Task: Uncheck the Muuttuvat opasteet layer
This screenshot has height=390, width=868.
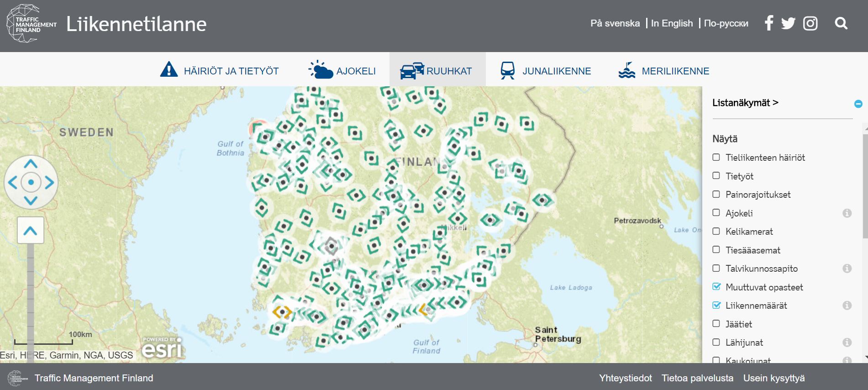Action: click(716, 287)
